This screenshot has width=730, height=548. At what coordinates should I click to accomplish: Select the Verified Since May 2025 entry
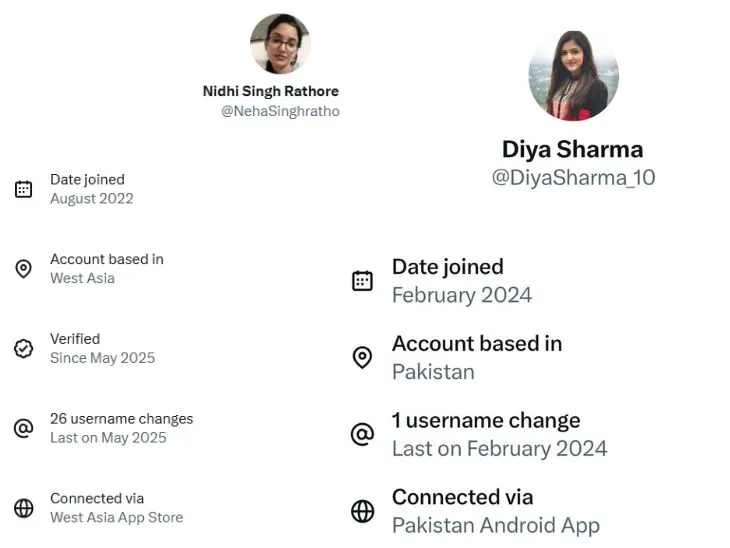(102, 348)
